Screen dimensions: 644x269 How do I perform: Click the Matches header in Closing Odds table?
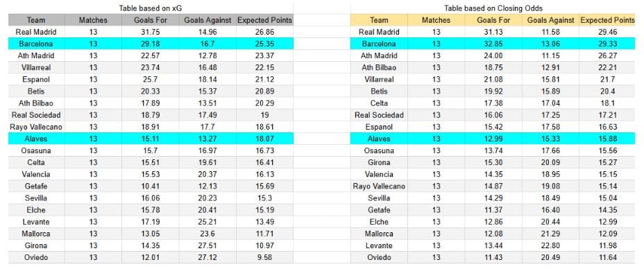point(437,20)
